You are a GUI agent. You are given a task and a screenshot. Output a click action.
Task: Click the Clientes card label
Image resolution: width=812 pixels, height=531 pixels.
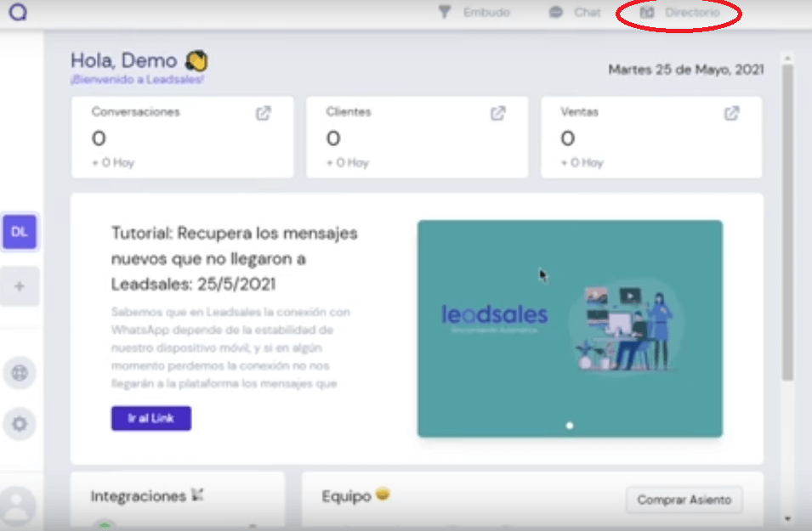[349, 112]
